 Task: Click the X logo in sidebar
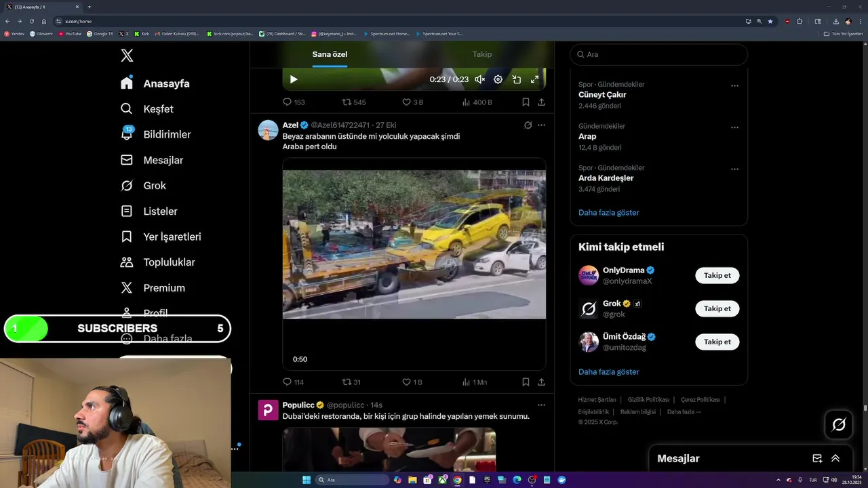127,56
